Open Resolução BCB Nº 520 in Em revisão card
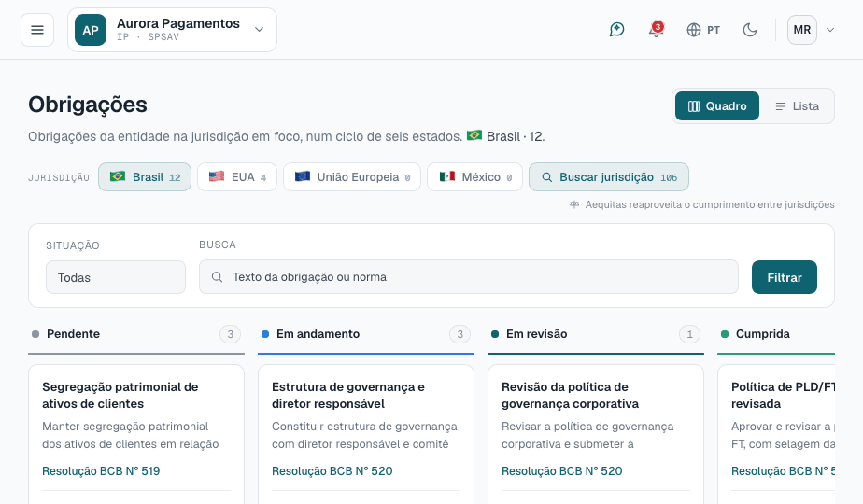Image resolution: width=863 pixels, height=504 pixels. pyautogui.click(x=562, y=471)
